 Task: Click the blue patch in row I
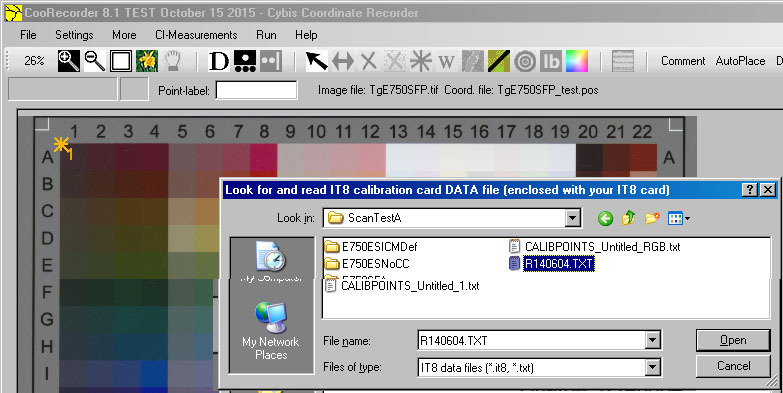(x=154, y=374)
